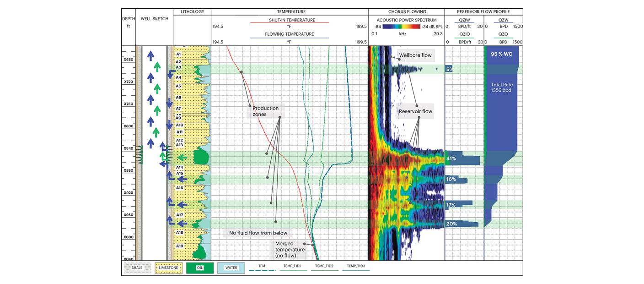
Task: Click the SHALE legend pattern
Action: [137, 268]
